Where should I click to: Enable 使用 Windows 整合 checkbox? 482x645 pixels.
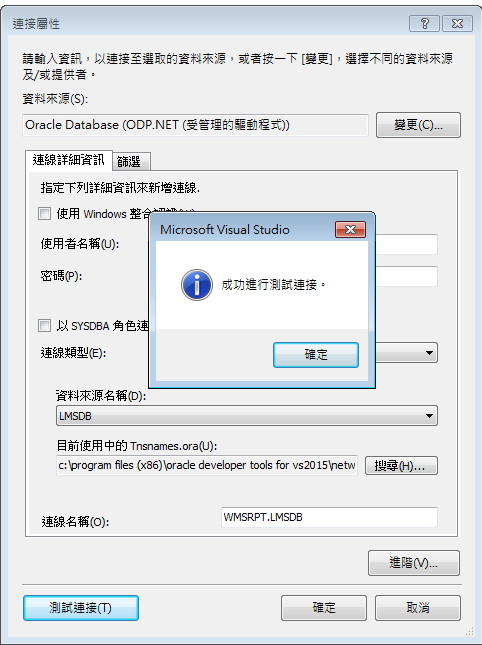[44, 213]
